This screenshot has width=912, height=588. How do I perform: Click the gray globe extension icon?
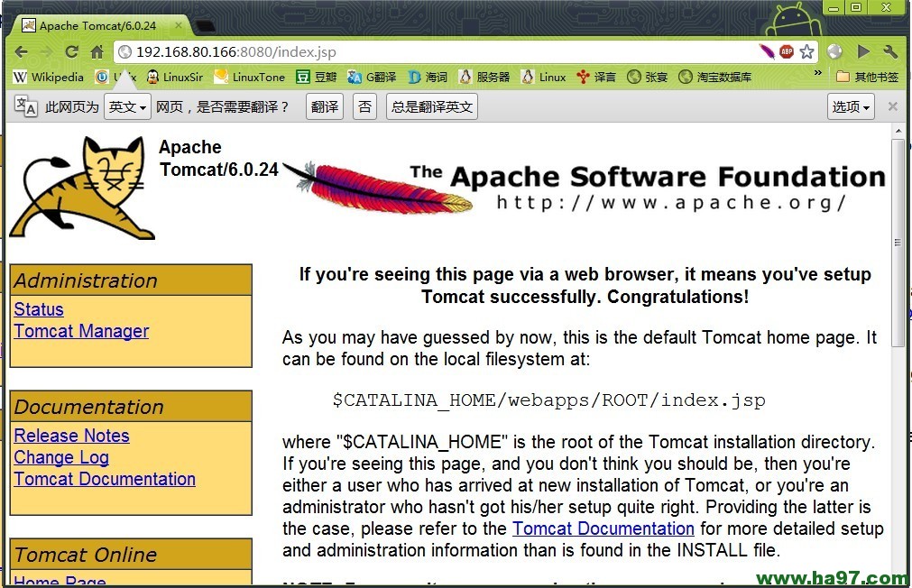834,51
